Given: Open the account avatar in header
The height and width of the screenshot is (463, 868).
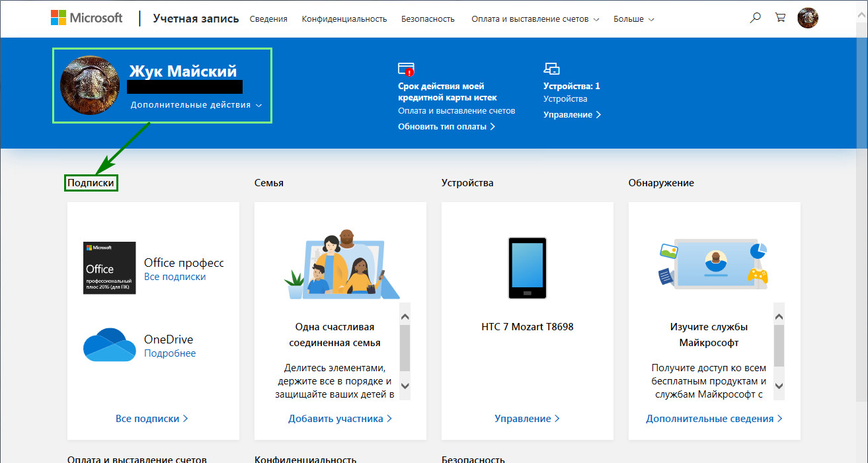Looking at the screenshot, I should (x=808, y=18).
